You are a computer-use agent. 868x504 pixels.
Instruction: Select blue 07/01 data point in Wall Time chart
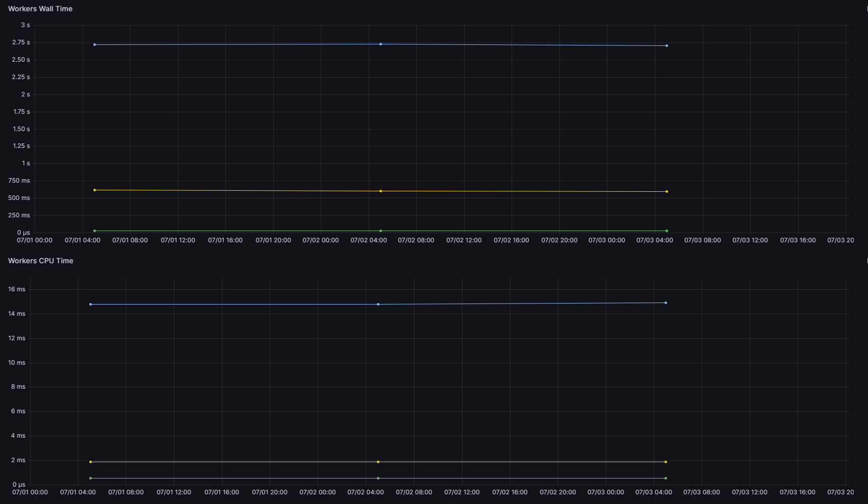click(94, 45)
